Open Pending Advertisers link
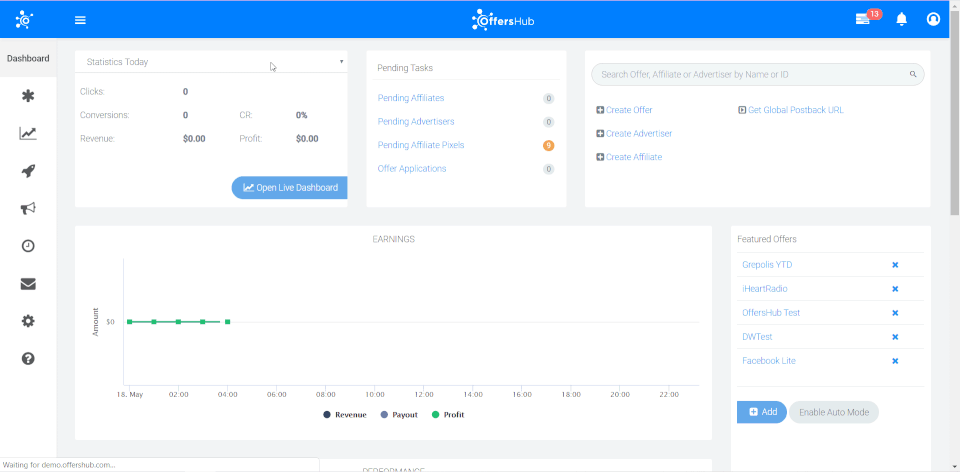The height and width of the screenshot is (472, 960). [x=416, y=122]
